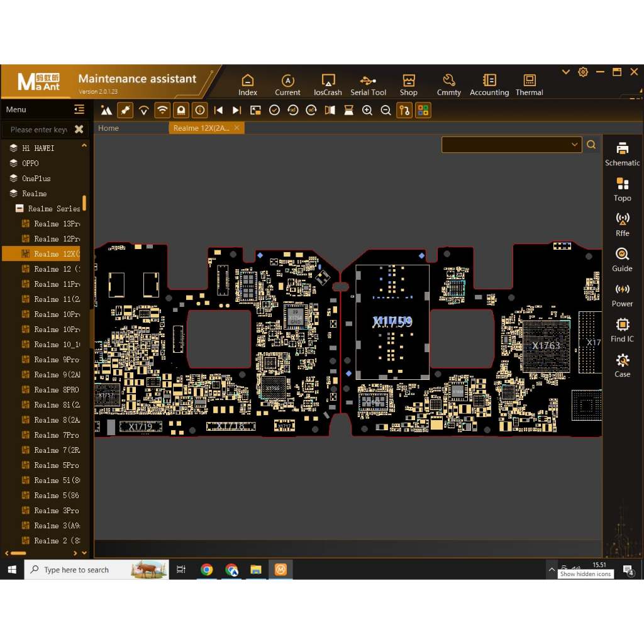Use the Find IC feature
644x644 pixels.
click(x=622, y=330)
